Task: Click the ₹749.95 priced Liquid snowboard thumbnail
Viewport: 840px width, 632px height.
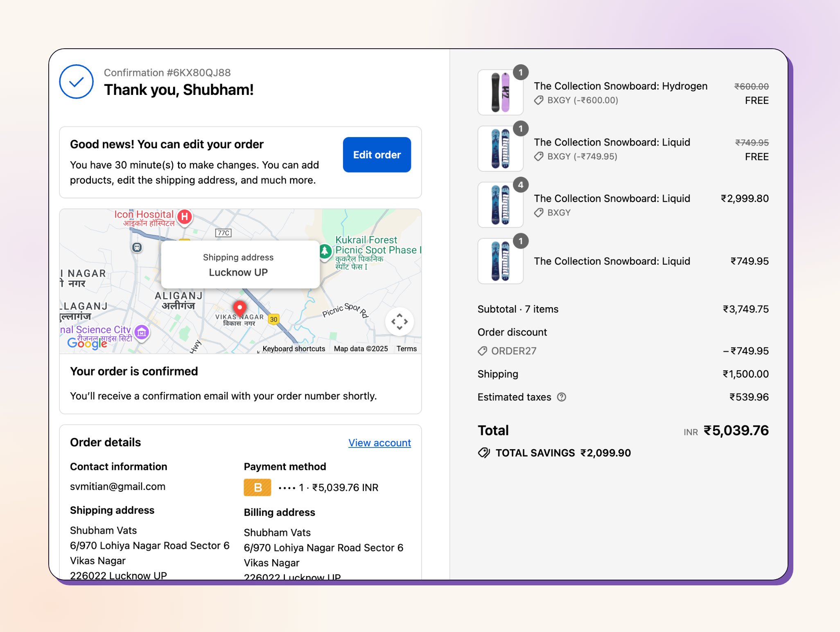Action: coord(500,261)
